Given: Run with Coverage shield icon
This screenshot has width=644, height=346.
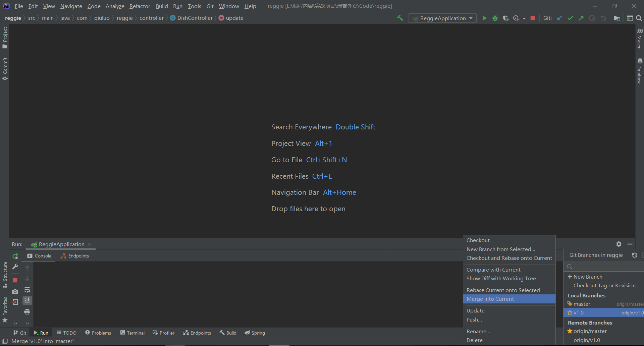Looking at the screenshot, I should [x=506, y=18].
